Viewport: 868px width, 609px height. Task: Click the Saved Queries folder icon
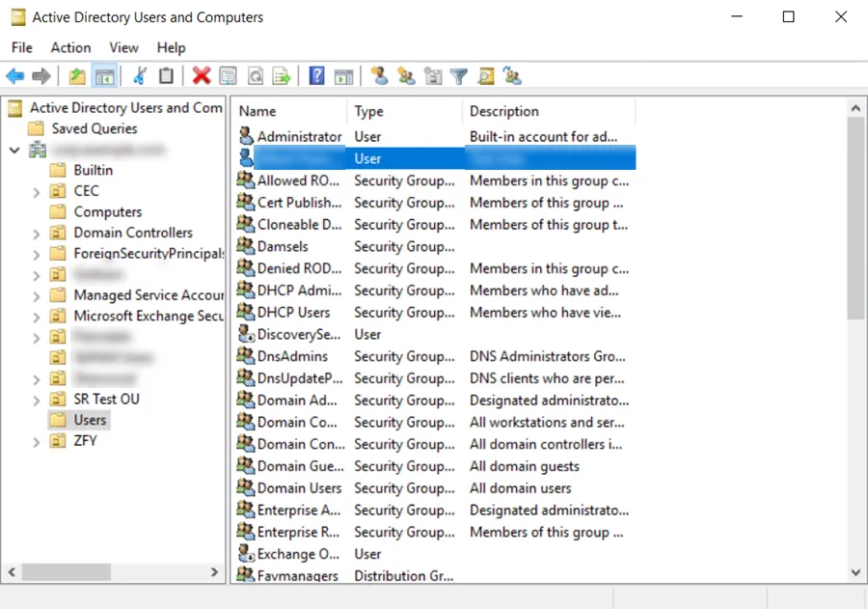[36, 128]
